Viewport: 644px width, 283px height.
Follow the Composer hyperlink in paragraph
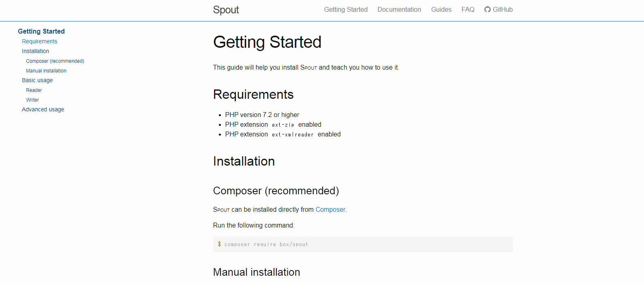(x=330, y=209)
